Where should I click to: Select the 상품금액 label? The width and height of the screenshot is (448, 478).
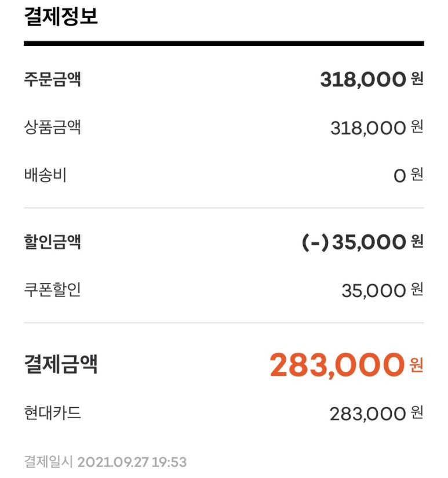coord(52,127)
